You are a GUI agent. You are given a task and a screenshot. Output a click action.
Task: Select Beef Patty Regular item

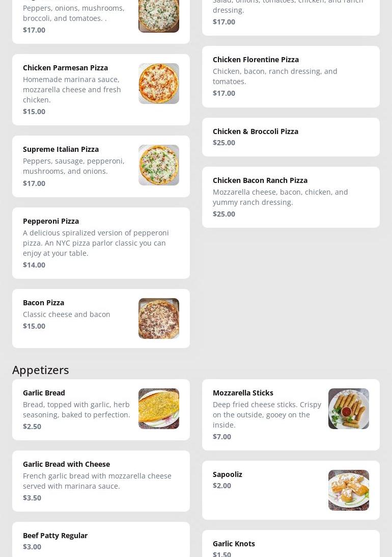coord(101,540)
